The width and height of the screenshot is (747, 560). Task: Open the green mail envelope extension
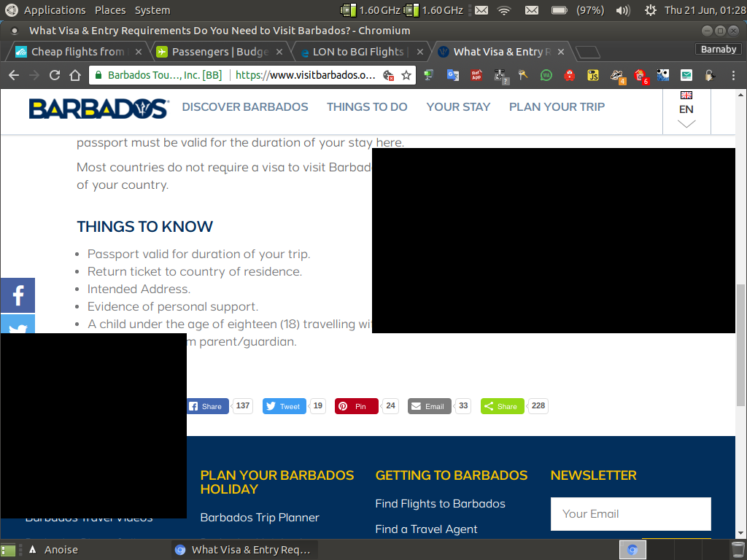(x=686, y=75)
